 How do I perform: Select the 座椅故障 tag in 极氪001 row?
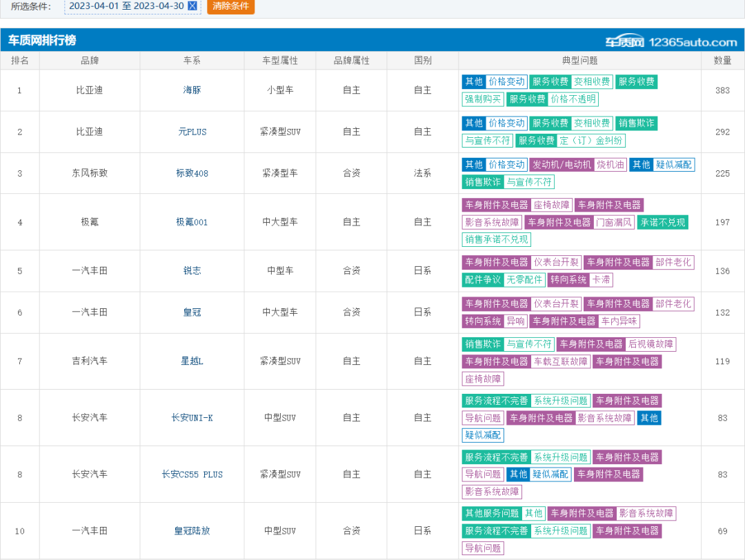click(x=552, y=205)
